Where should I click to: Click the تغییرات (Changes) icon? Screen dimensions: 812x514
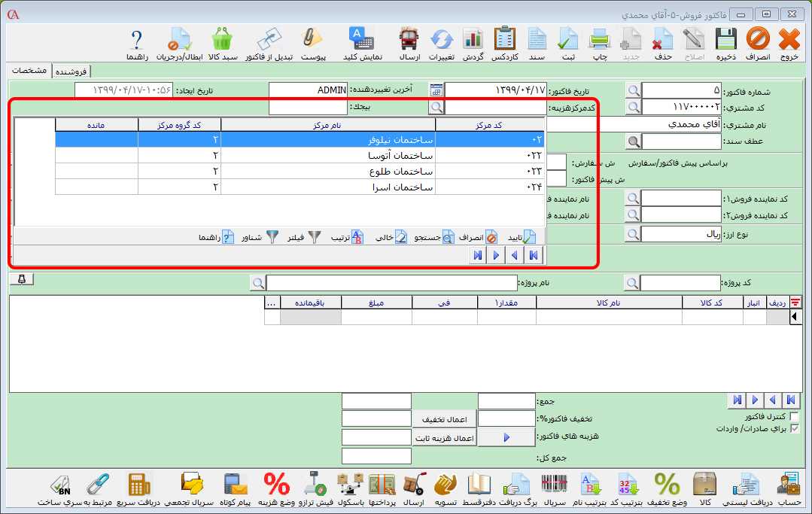[441, 43]
